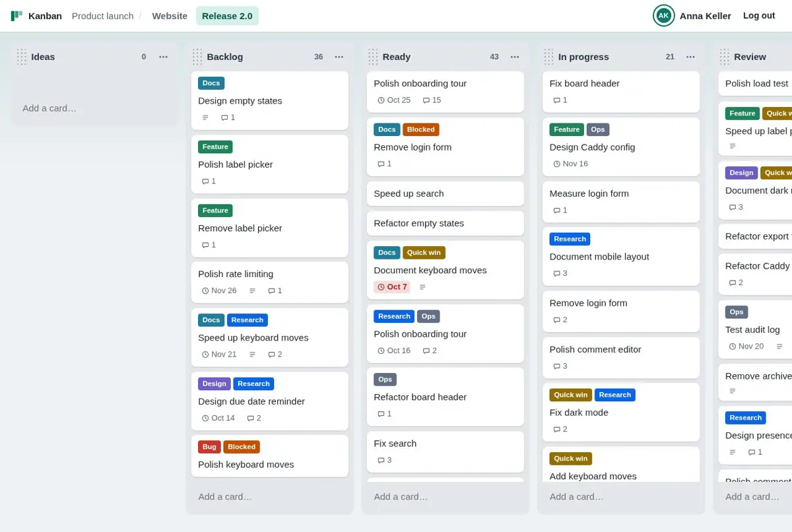792x532 pixels.
Task: Click comment icon on Document mobile layout card
Action: (x=556, y=273)
